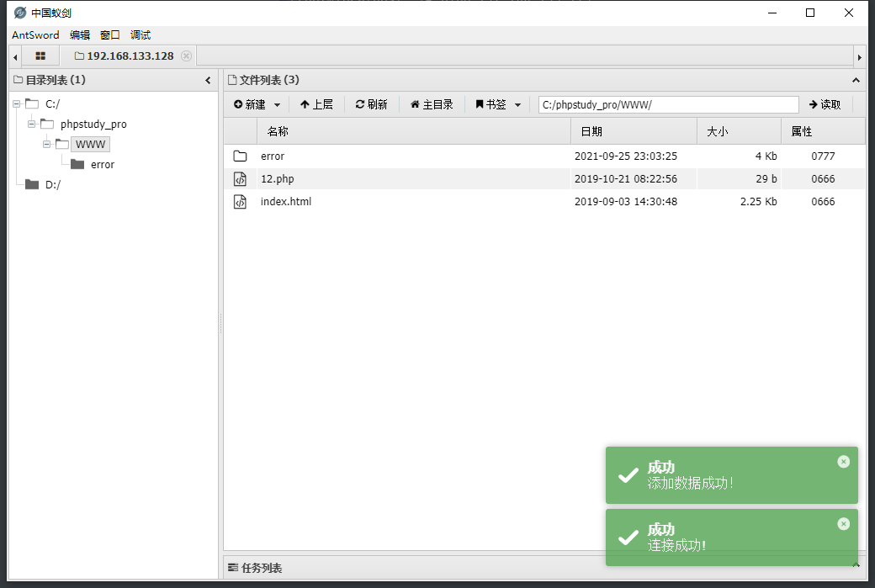Image resolution: width=875 pixels, height=588 pixels.
Task: Select the C:/ drive in the tree
Action: tap(52, 103)
